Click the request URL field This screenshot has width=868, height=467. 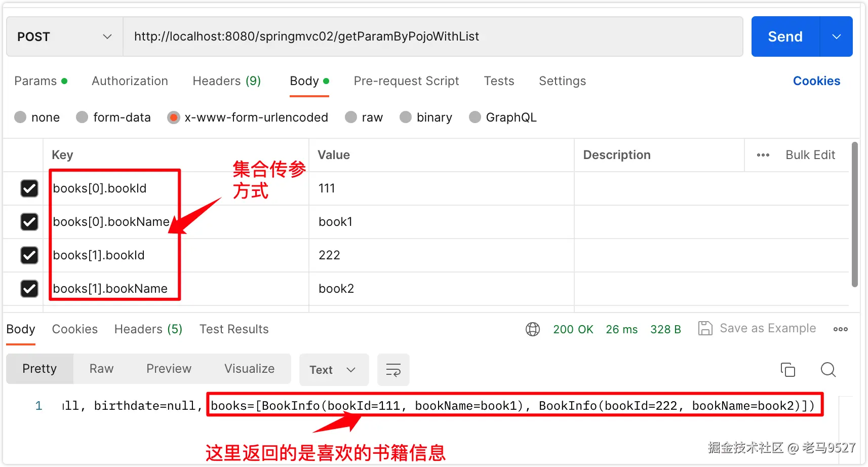tap(433, 36)
